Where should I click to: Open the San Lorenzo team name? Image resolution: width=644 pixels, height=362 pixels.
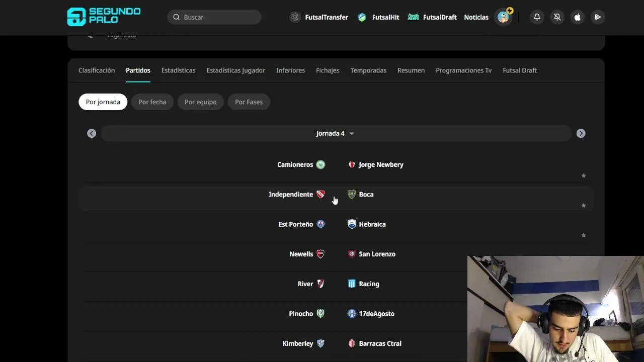(x=377, y=254)
